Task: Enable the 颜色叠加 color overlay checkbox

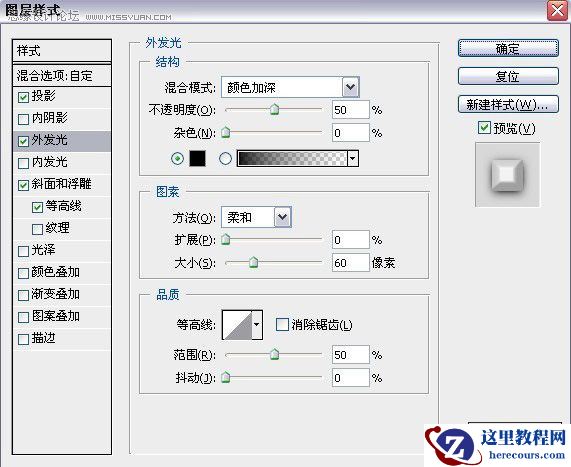Action: [23, 273]
